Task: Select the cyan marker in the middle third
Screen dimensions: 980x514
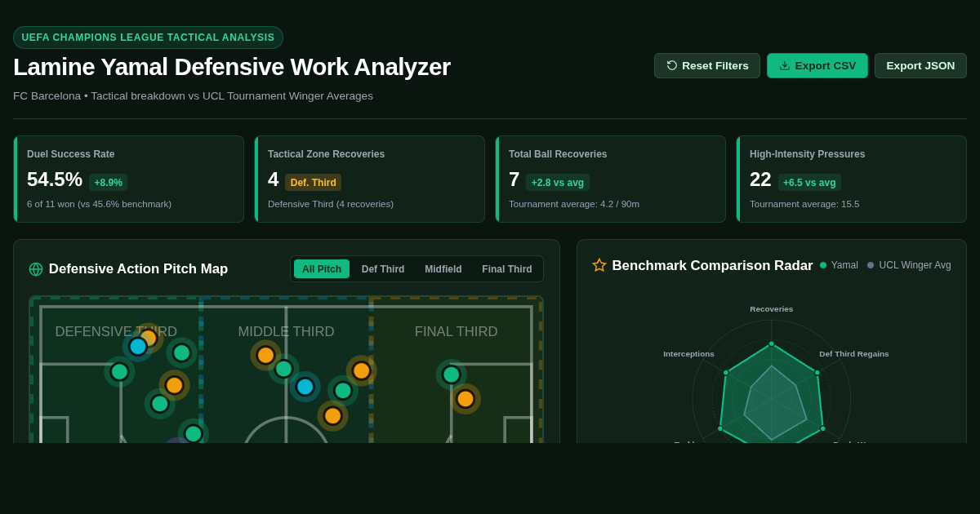Action: coord(305,387)
